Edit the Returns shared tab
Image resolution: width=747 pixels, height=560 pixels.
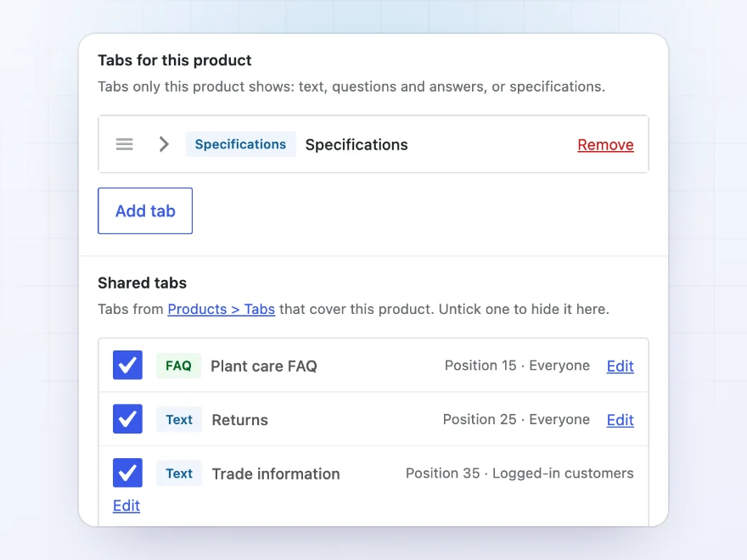point(621,419)
